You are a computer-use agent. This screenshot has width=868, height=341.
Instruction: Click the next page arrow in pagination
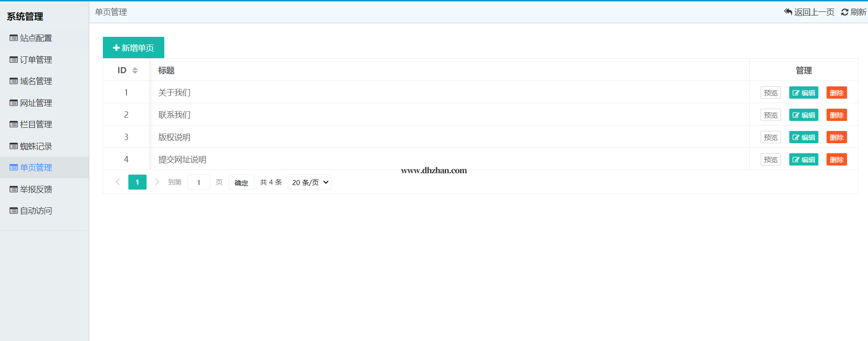157,182
